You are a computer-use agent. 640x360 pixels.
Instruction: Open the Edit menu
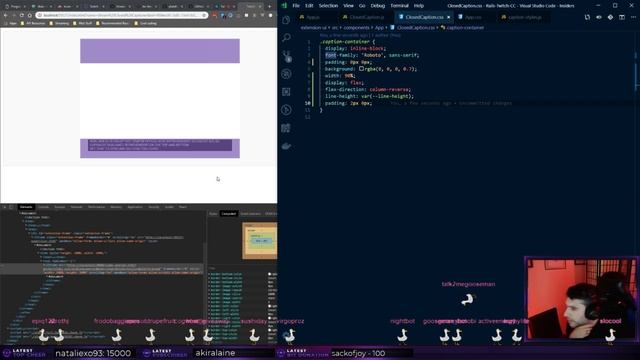click(309, 6)
